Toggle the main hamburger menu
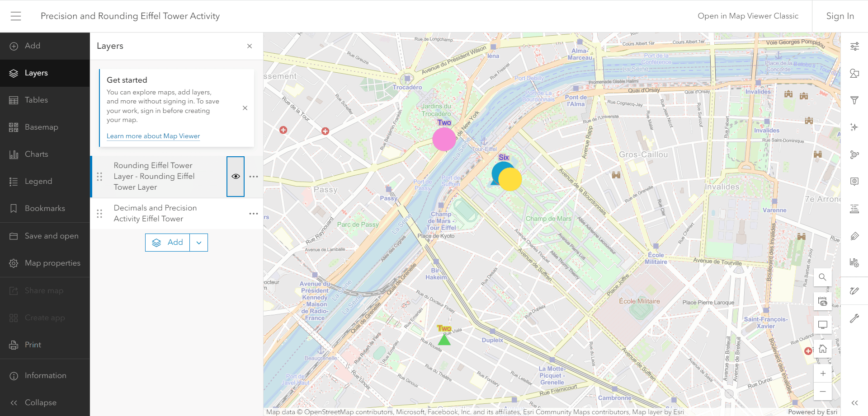Screen dimensions: 868x416 point(16,16)
